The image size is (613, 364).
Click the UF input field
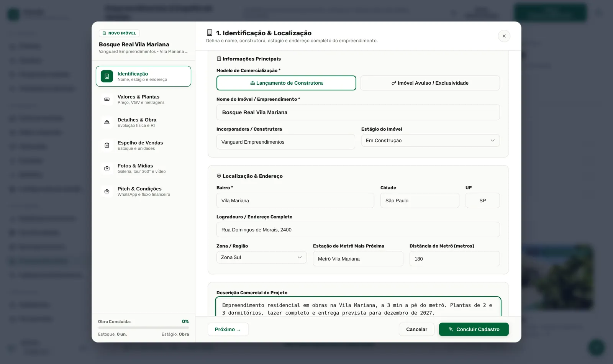coord(483,200)
